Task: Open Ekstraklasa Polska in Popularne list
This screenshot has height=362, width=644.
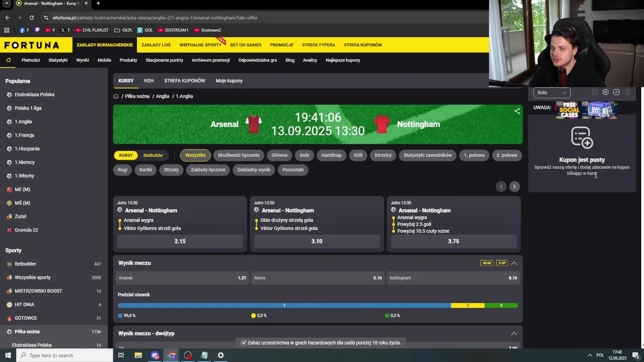Action: tap(34, 95)
